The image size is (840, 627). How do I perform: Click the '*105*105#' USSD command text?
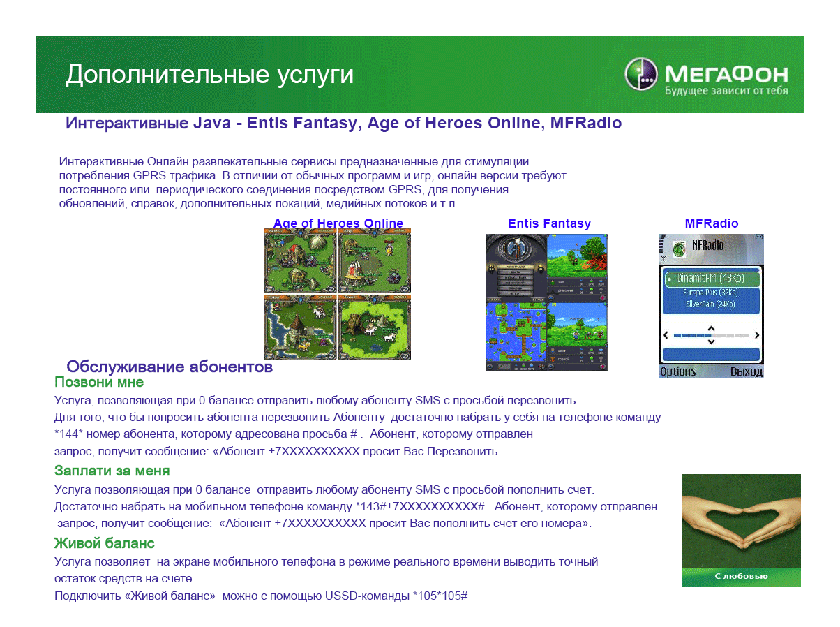(x=440, y=596)
